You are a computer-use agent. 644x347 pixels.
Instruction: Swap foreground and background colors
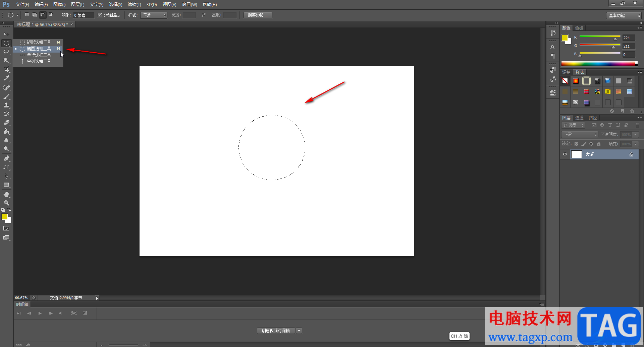[x=9, y=210]
